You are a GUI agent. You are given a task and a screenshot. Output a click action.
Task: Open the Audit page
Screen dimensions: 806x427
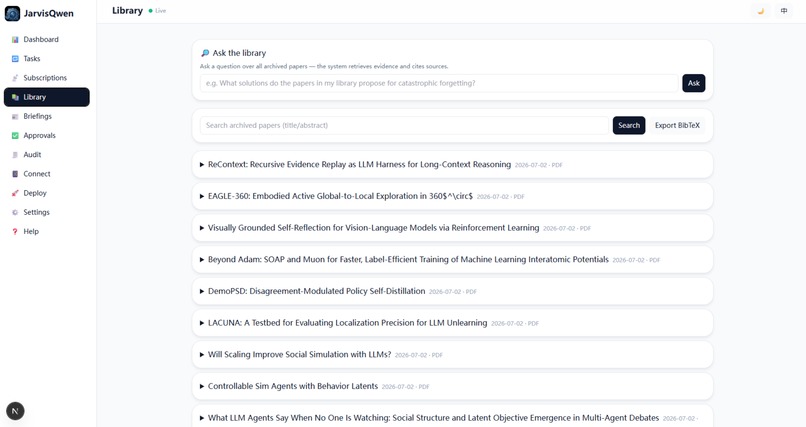[x=47, y=155]
